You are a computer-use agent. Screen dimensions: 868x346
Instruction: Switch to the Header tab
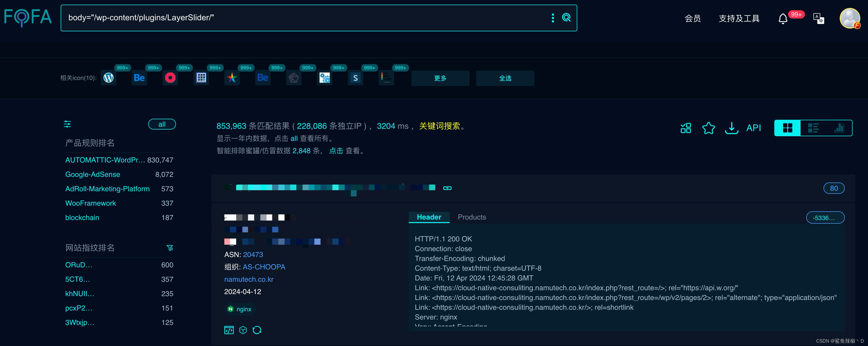click(x=429, y=217)
